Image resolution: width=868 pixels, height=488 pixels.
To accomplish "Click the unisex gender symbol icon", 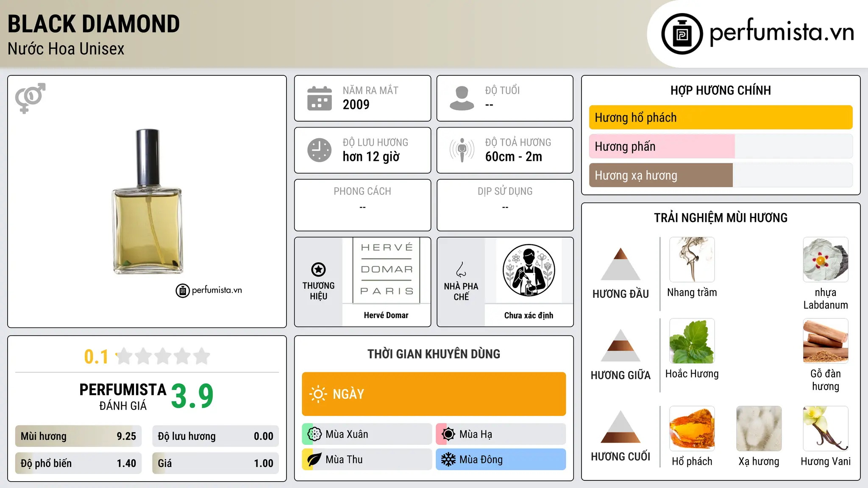I will point(30,98).
